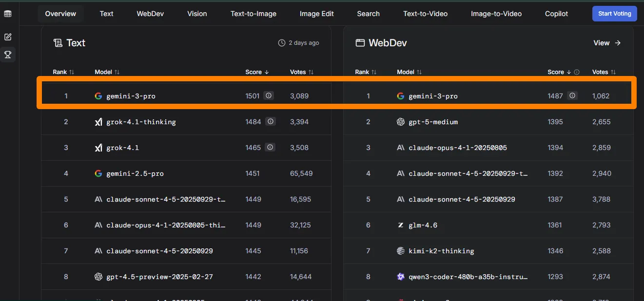Click the scroll icon beside the Text heading
Viewport: 644px width, 301px height.
(58, 43)
